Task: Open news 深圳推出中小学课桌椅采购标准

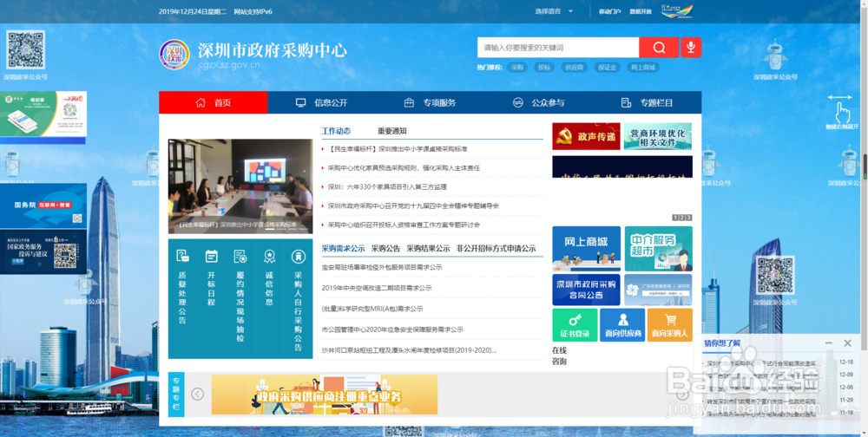Action: [398, 149]
